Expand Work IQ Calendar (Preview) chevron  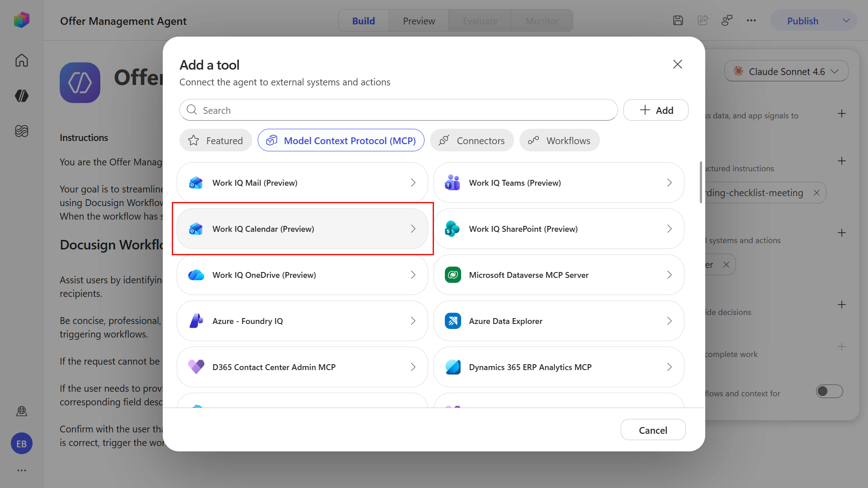pos(413,229)
